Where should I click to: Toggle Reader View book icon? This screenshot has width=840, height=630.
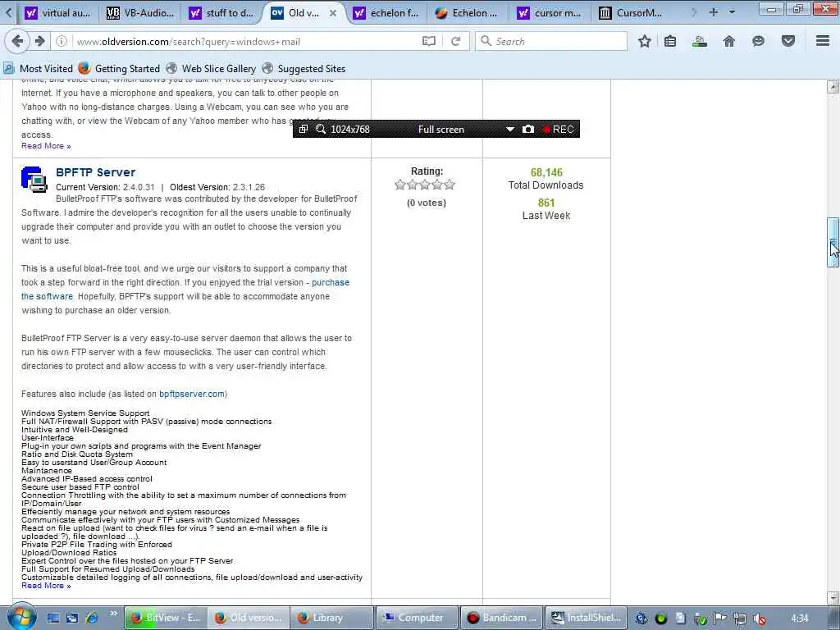pyautogui.click(x=428, y=41)
